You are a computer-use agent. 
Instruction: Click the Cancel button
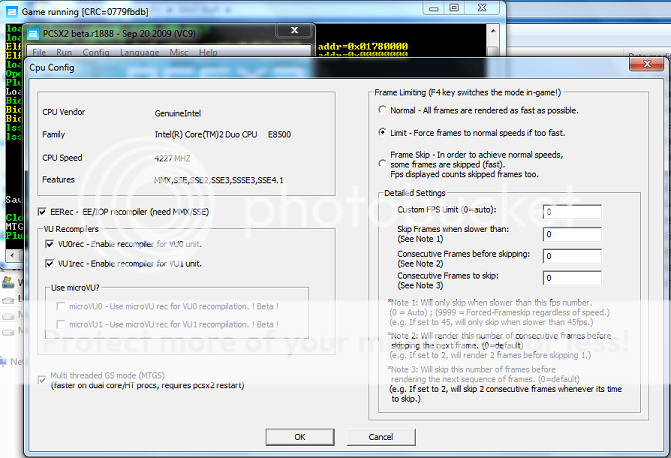(378, 437)
